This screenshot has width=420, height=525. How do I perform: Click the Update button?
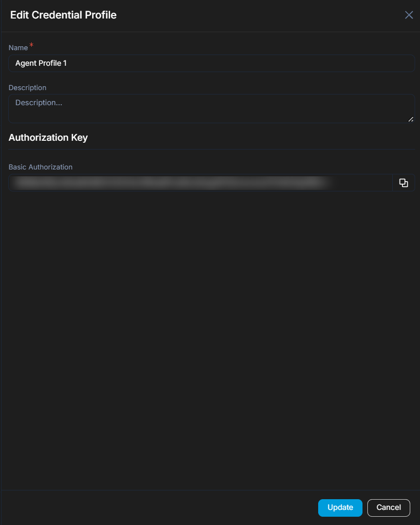tap(340, 507)
